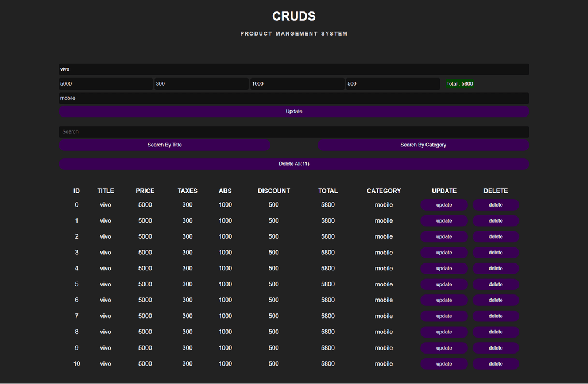Screen dimensions: 588x384
Task: Update the product with ID 4
Action: (444, 269)
